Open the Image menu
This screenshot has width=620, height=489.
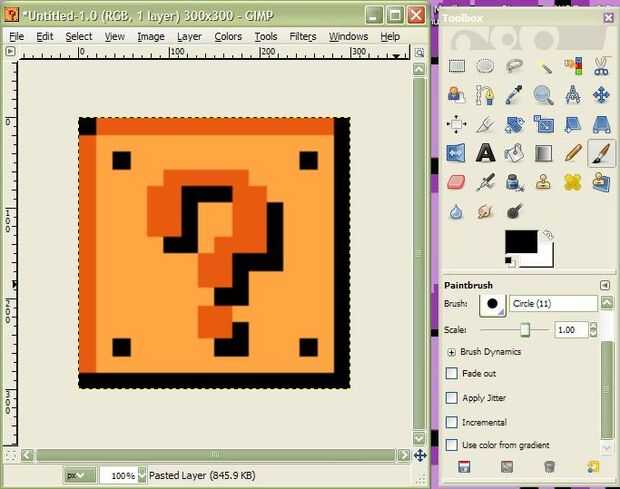151,36
